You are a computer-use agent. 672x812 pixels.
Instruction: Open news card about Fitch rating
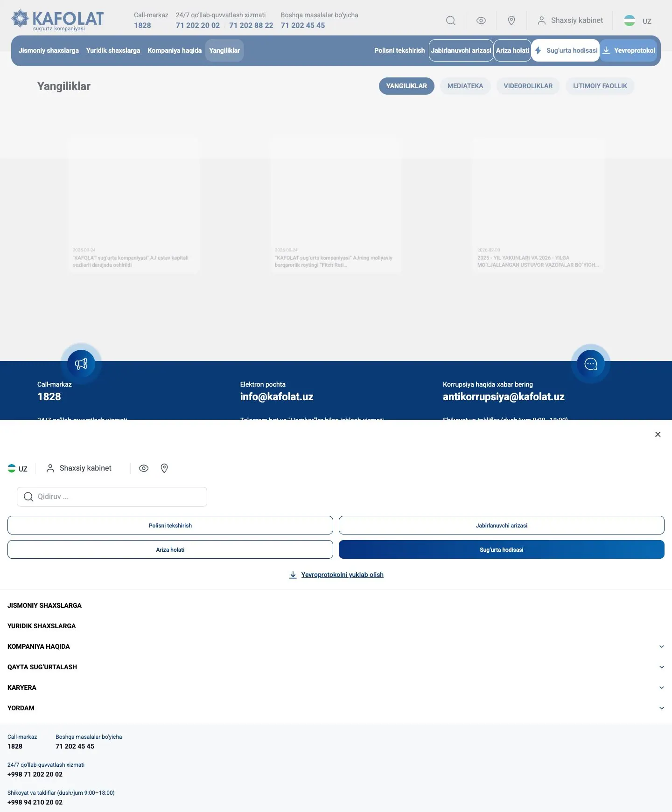[x=336, y=205]
